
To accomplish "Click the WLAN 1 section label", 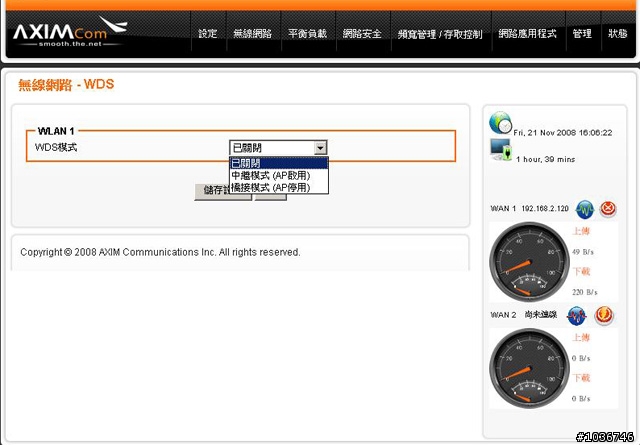I will pyautogui.click(x=56, y=131).
